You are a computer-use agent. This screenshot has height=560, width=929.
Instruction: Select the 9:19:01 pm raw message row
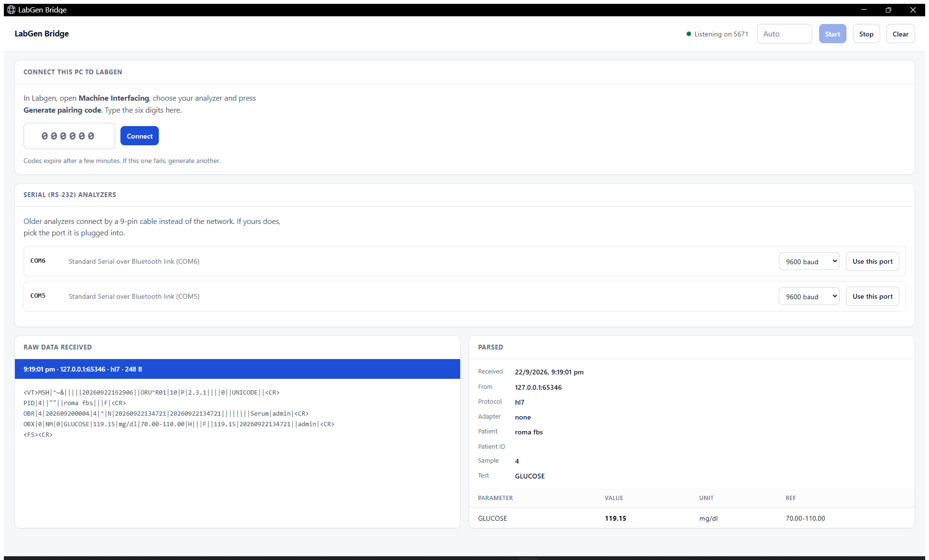(238, 369)
